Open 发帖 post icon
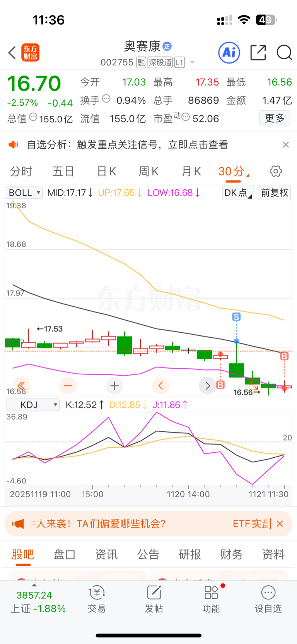 tap(154, 599)
